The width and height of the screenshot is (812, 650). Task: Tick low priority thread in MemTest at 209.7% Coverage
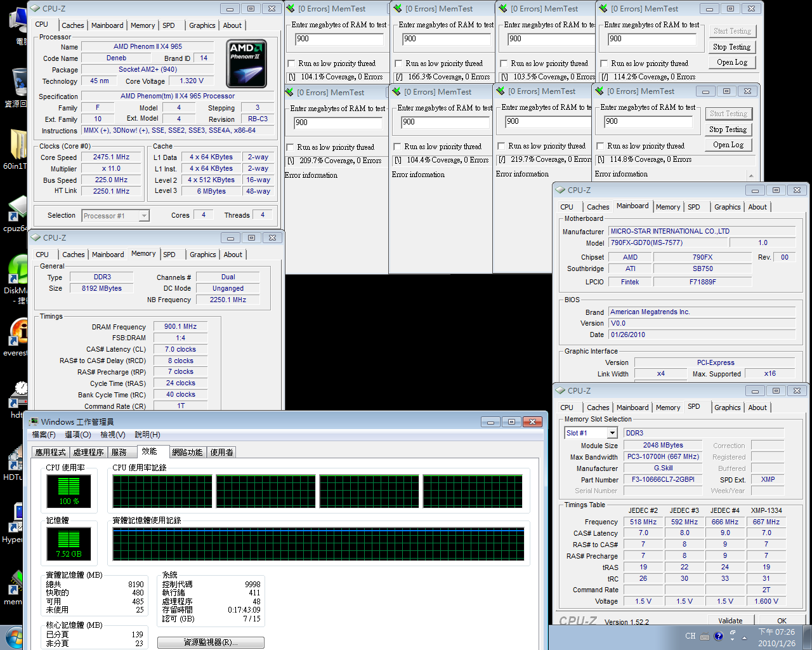coord(290,147)
